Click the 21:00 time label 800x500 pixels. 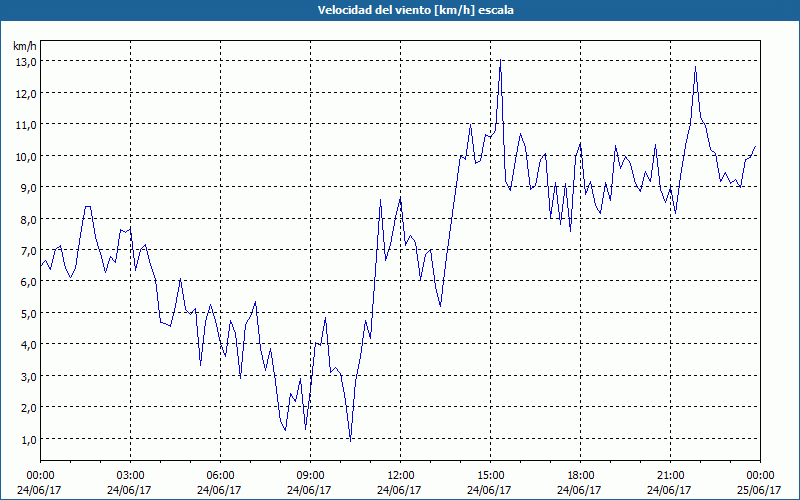[670, 476]
